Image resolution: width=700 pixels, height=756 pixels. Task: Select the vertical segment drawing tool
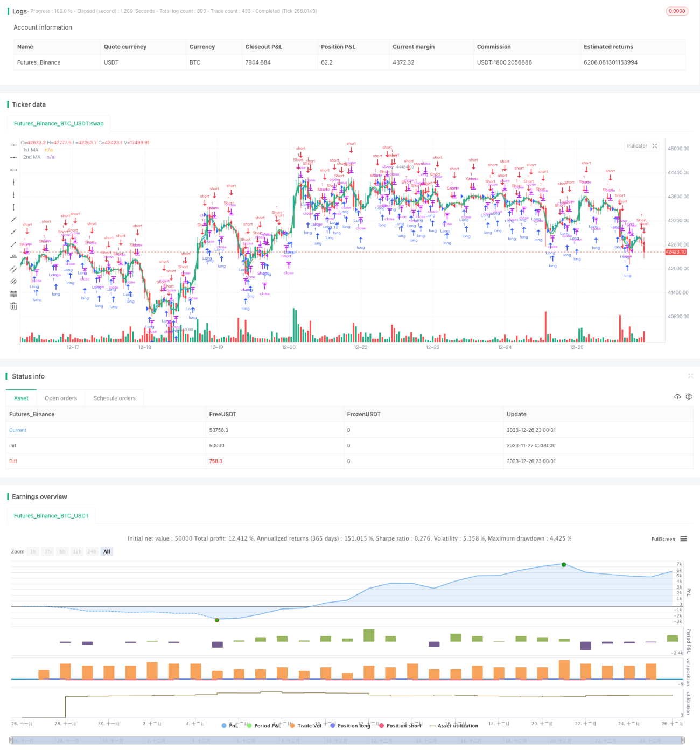click(x=13, y=207)
